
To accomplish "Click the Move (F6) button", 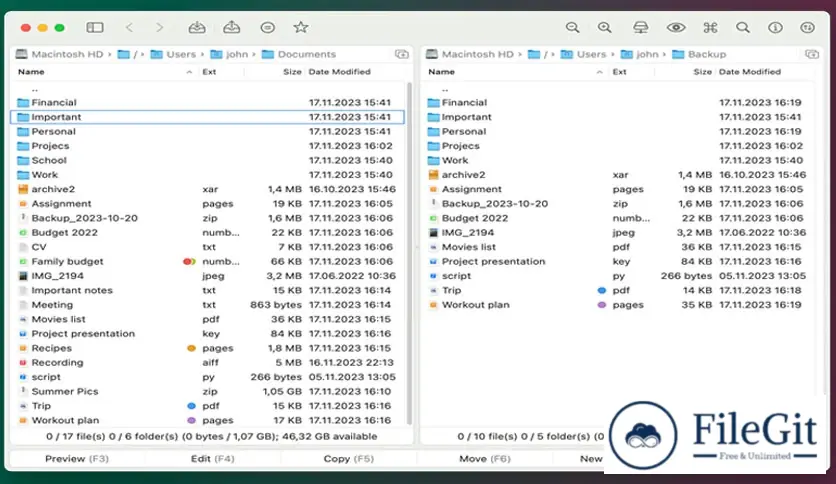I will 485,458.
